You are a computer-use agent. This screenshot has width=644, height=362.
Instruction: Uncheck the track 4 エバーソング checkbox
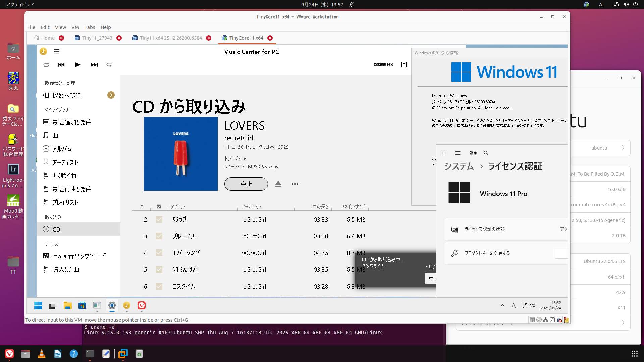tap(159, 253)
